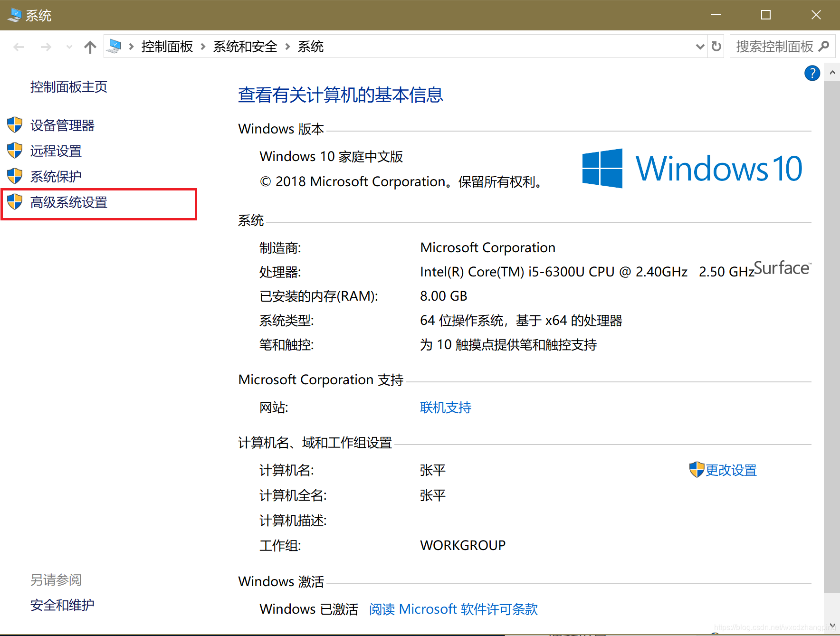840x636 pixels.
Task: Click the Forward navigation arrow
Action: 46,47
